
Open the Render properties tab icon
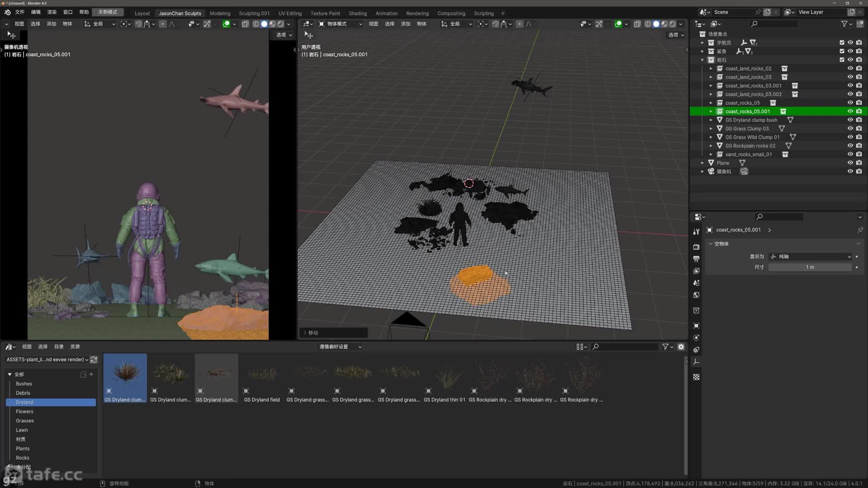tap(696, 247)
